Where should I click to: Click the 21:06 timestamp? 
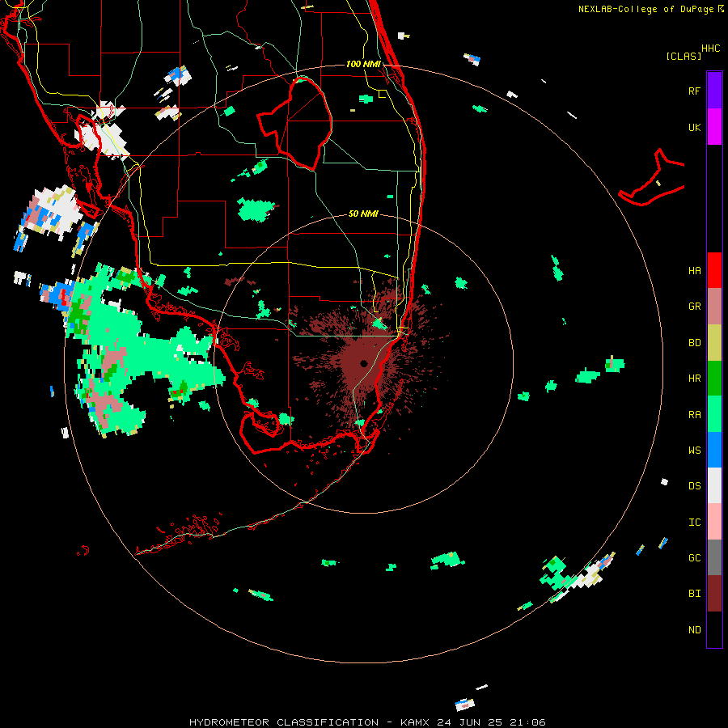(527, 722)
